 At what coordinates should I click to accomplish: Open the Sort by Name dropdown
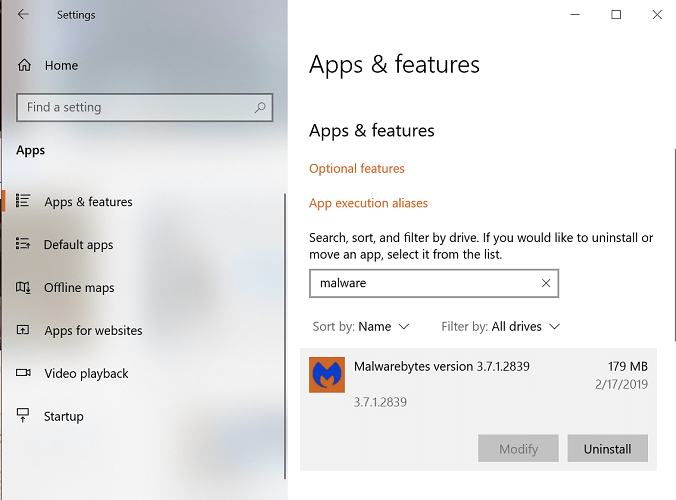[x=361, y=327]
